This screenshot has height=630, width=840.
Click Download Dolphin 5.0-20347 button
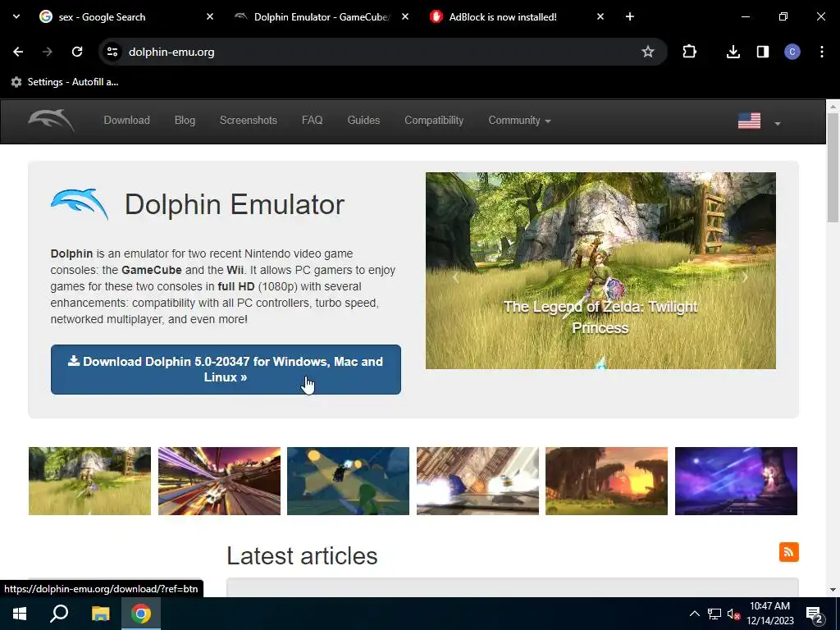pyautogui.click(x=226, y=369)
